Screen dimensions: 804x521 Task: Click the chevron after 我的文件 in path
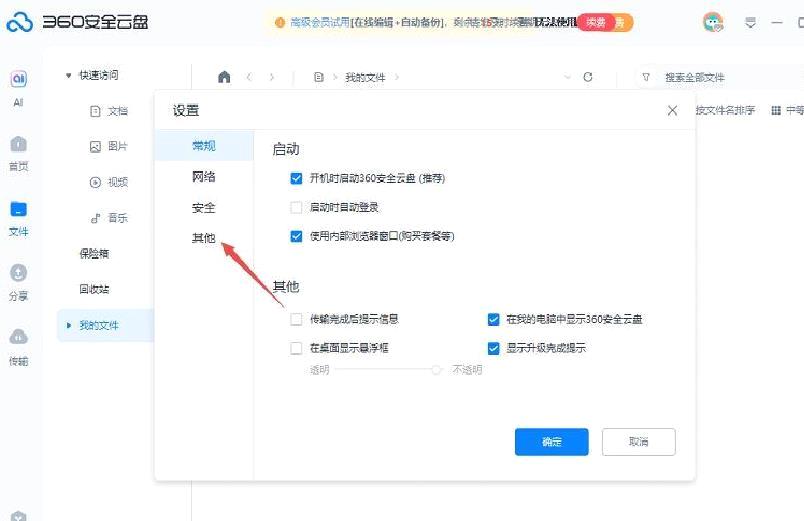[x=396, y=77]
